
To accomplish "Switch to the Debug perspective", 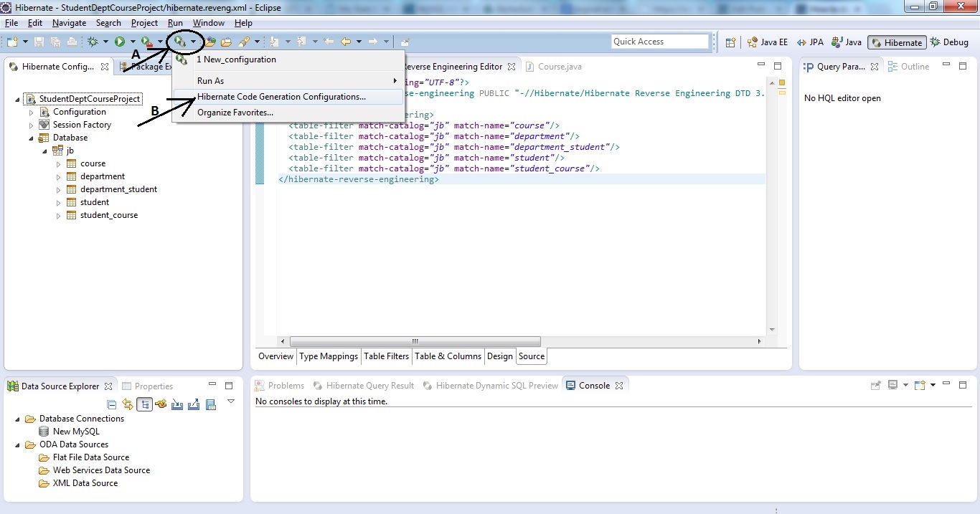I will click(x=949, y=42).
